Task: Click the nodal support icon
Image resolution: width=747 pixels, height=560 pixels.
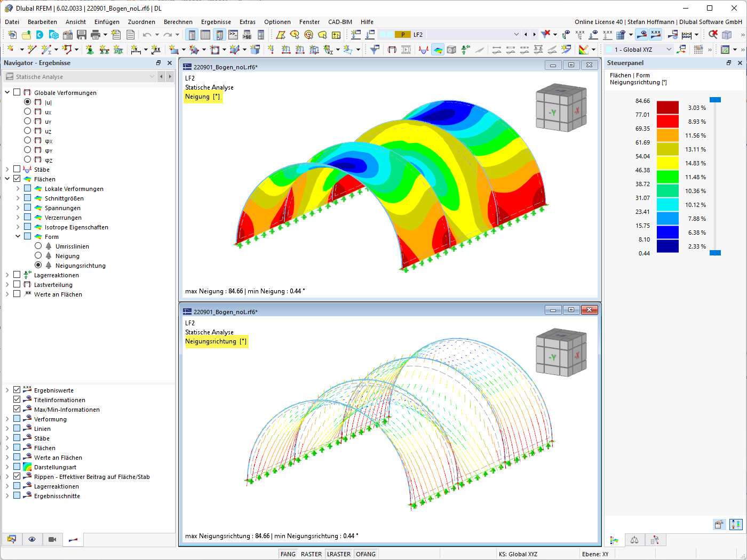Action: [90, 50]
